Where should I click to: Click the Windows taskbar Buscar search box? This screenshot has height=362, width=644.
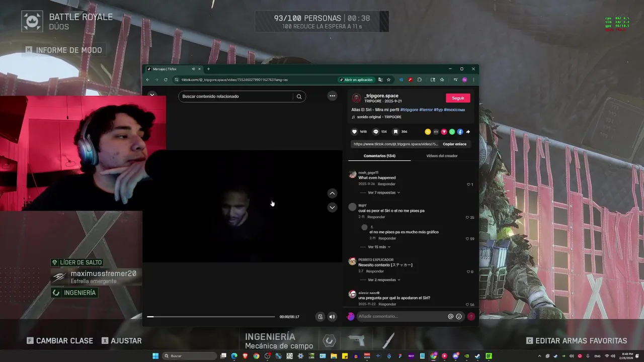pos(189,356)
